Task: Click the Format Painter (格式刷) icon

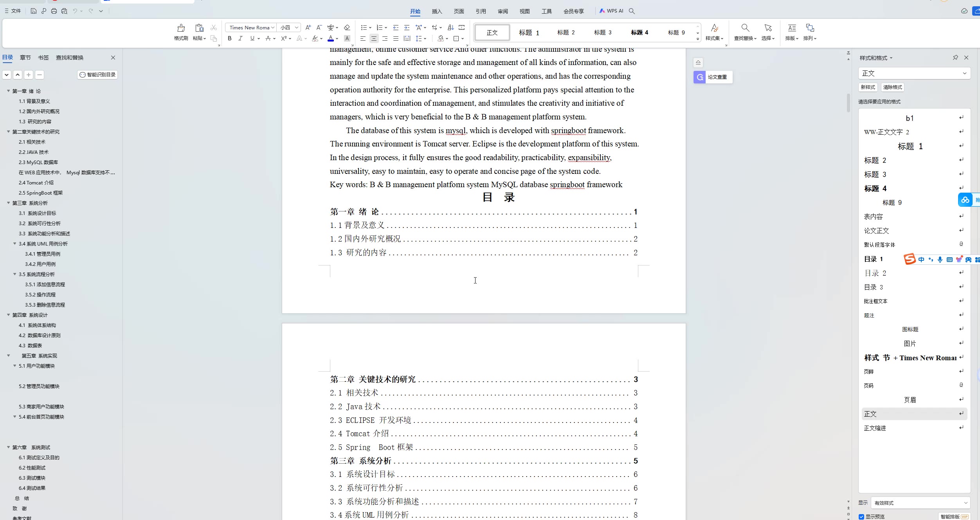Action: pyautogui.click(x=181, y=28)
